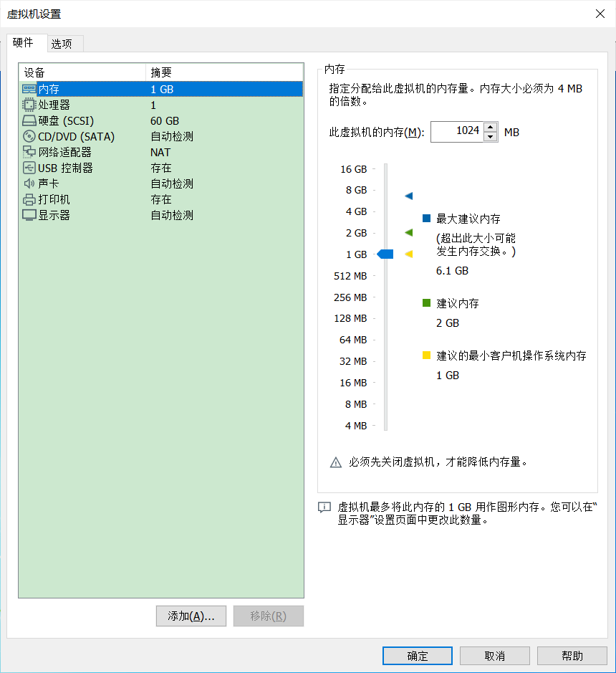This screenshot has width=616, height=673.
Task: Confirm settings with the 确定 button
Action: (417, 655)
